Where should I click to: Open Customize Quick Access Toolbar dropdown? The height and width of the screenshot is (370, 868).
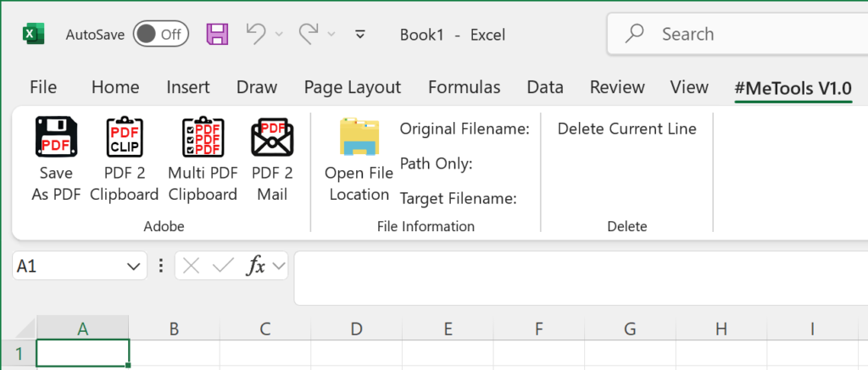pyautogui.click(x=360, y=35)
